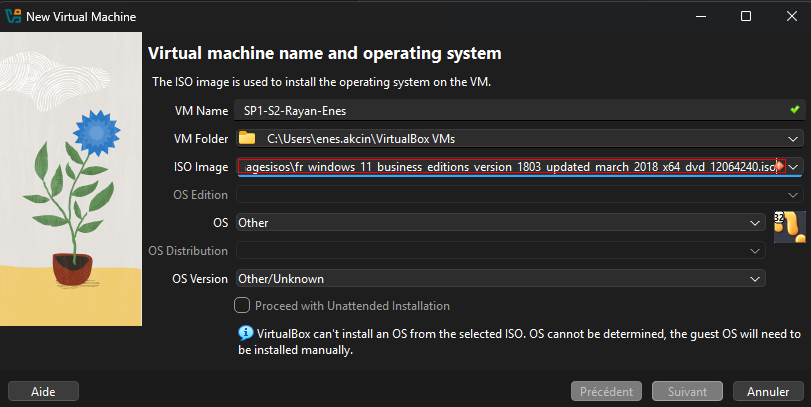The height and width of the screenshot is (407, 811).
Task: Open the ISO Image dropdown arrow
Action: click(794, 166)
